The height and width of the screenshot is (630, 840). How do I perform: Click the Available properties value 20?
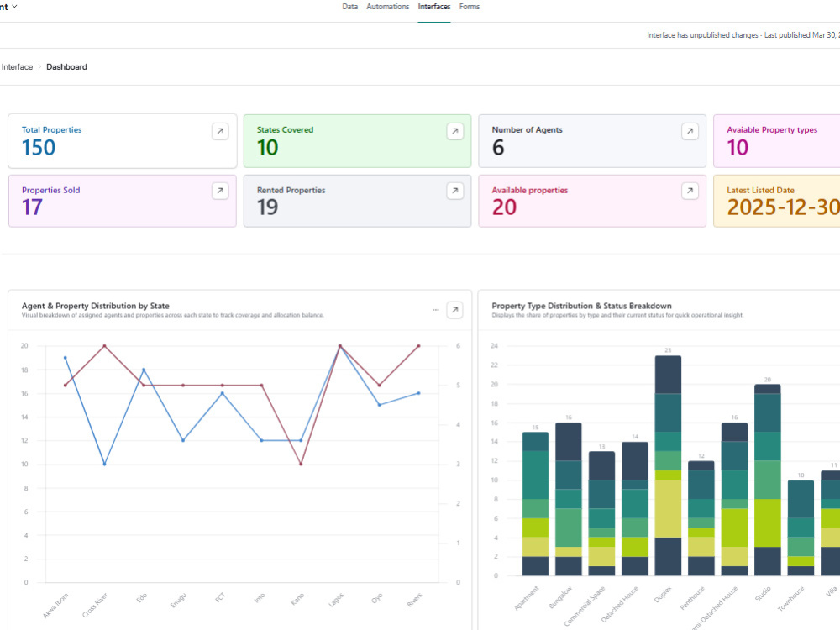click(504, 207)
